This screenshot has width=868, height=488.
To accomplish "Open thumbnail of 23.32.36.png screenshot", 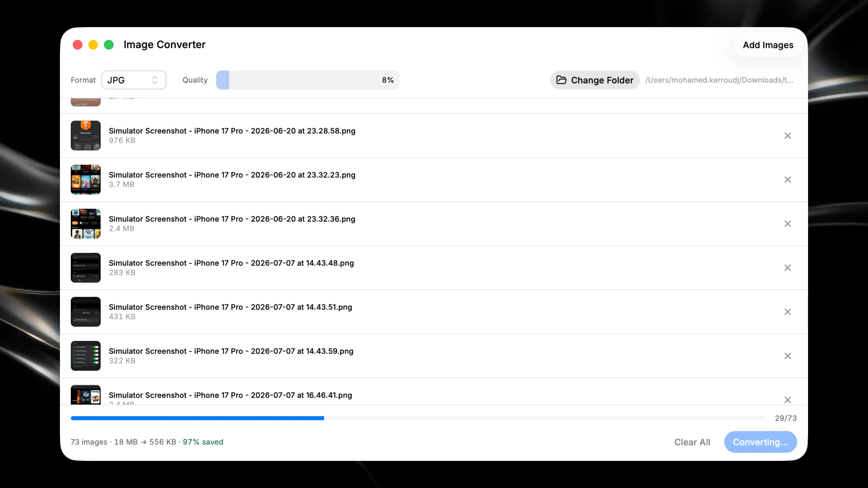I will [x=86, y=224].
